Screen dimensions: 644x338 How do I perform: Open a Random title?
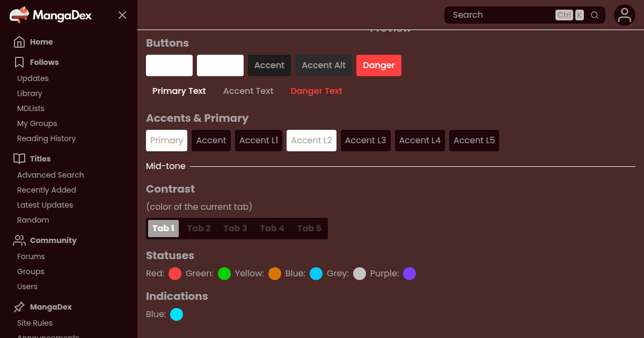point(33,220)
